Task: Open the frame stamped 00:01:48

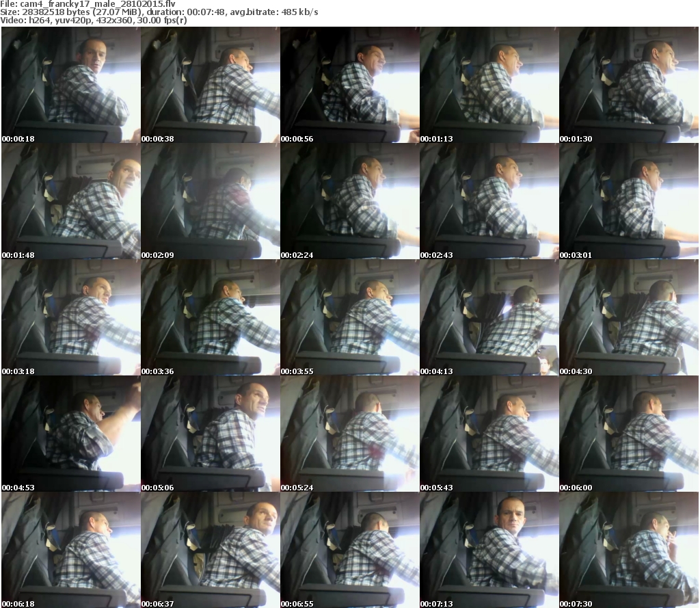Action: tap(71, 202)
